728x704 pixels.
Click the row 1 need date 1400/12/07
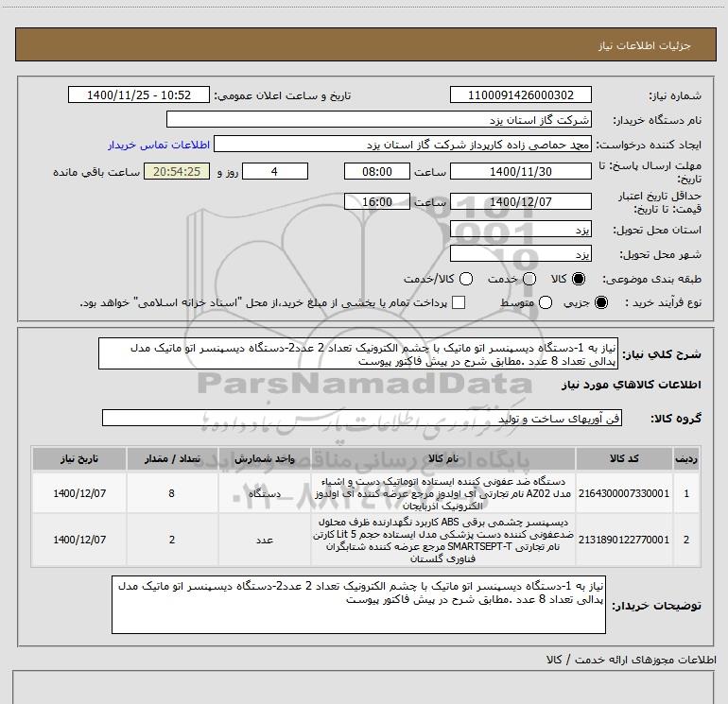pos(79,493)
